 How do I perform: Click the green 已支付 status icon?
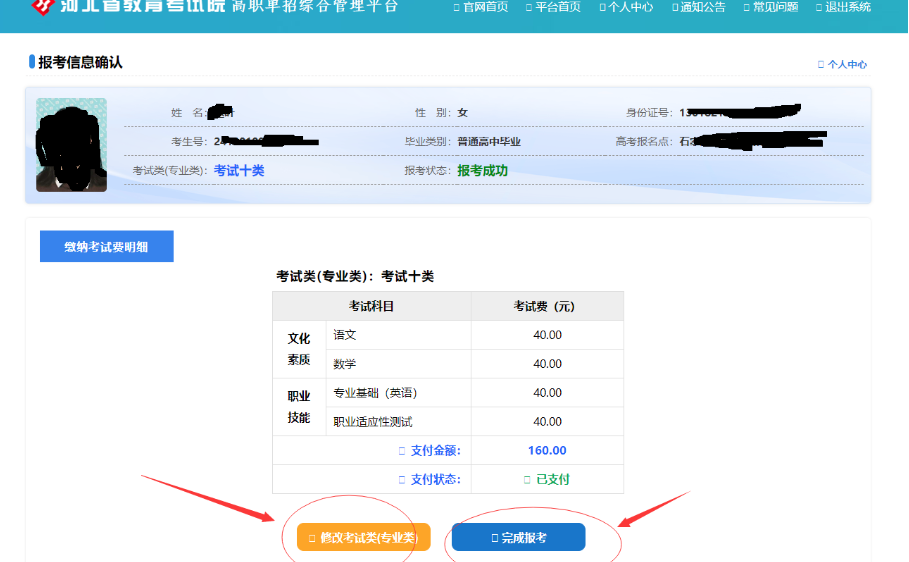pos(527,480)
